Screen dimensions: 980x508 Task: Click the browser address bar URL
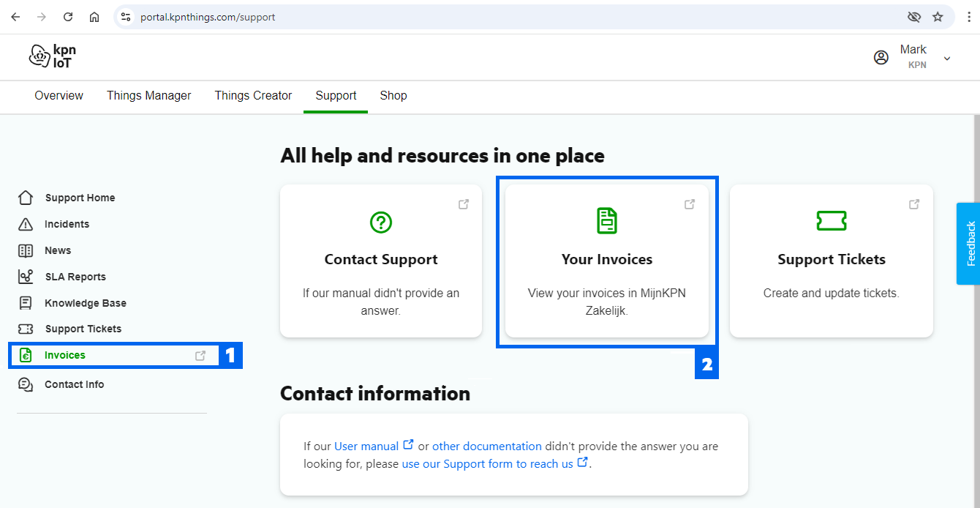click(x=208, y=17)
